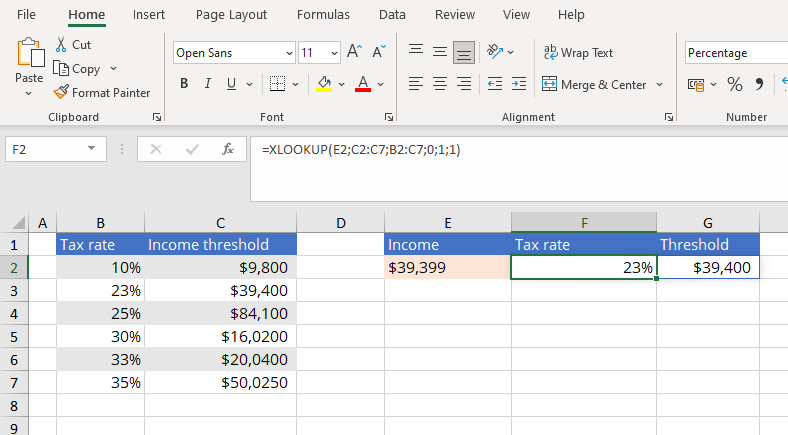This screenshot has width=788, height=435.
Task: Switch to Data tab
Action: tap(392, 15)
